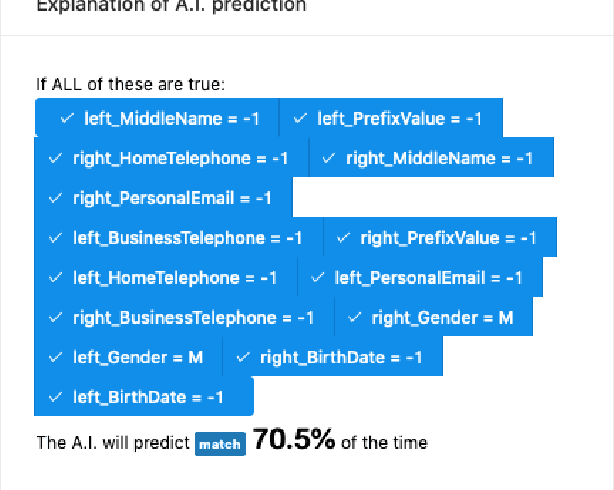The width and height of the screenshot is (614, 490).
Task: Select the right_BirthDate = -1 chip
Action: point(331,357)
